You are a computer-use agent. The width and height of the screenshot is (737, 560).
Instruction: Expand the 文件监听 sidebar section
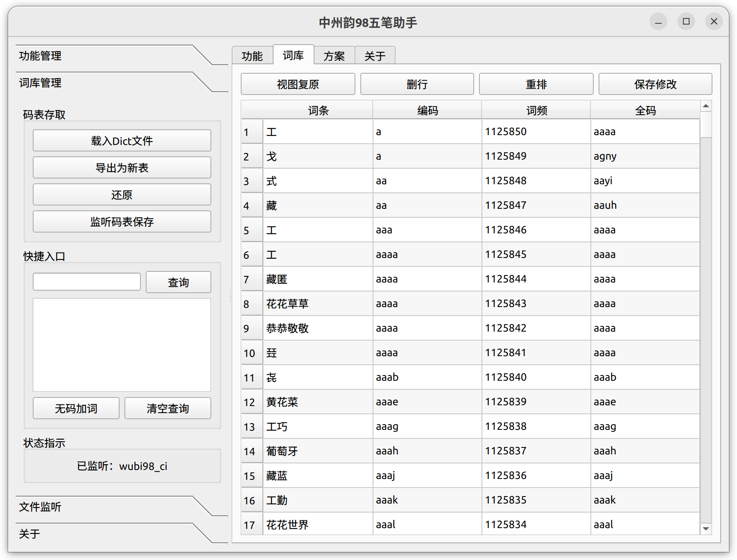(40, 507)
